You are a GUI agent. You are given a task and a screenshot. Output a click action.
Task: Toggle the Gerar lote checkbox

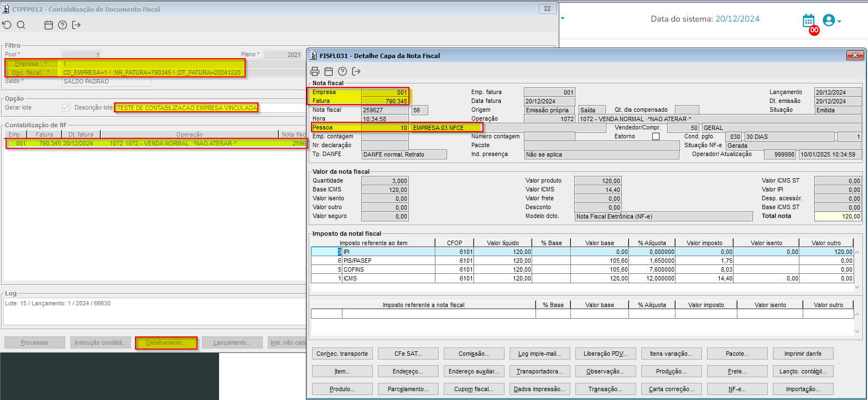pos(66,108)
